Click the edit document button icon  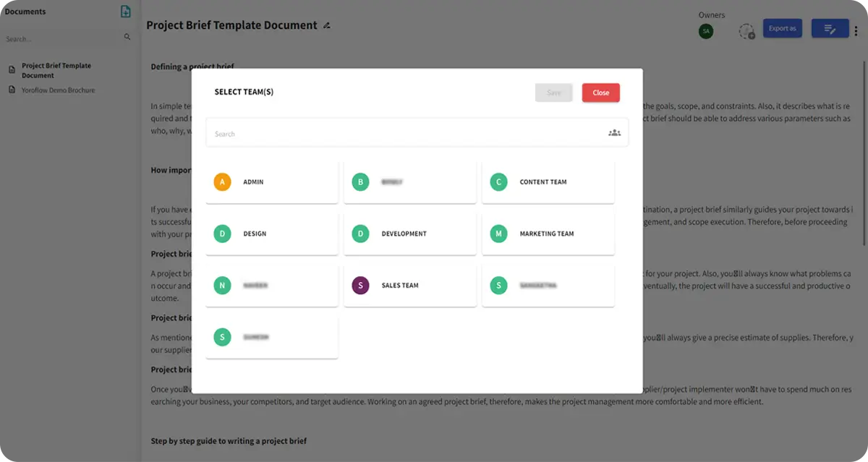tap(830, 29)
